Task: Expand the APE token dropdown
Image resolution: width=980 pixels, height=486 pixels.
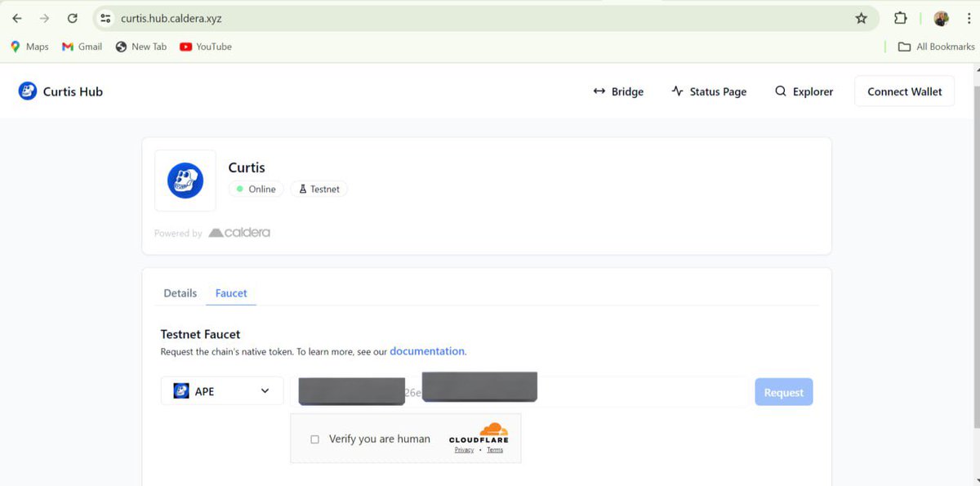Action: (222, 391)
